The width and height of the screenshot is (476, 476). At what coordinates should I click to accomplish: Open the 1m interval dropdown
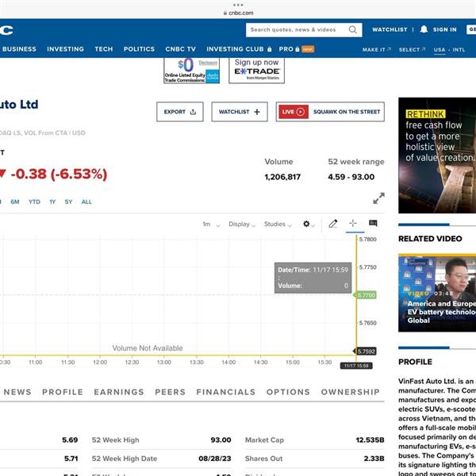211,225
